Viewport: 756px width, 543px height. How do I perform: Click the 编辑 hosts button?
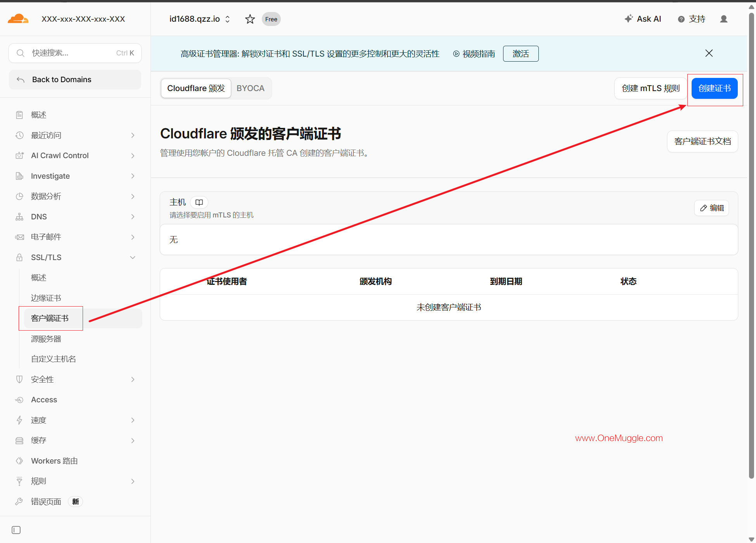click(712, 208)
